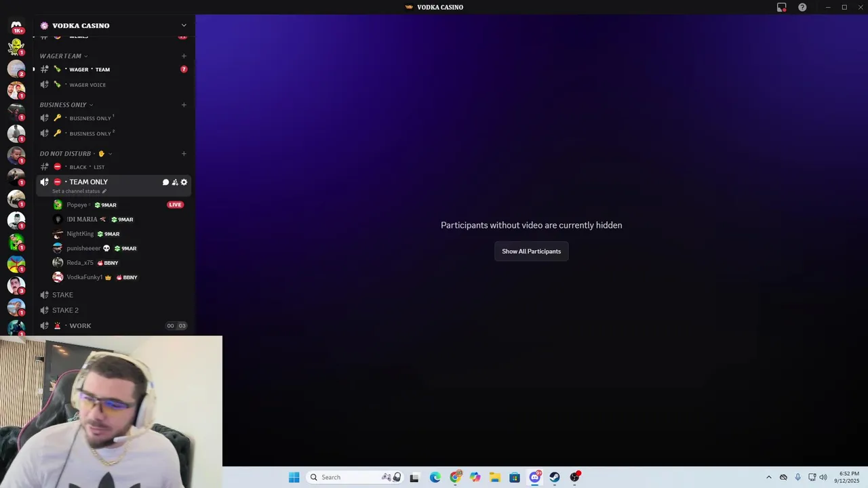Click the taskbar Search box
This screenshot has height=488, width=868.
tap(356, 477)
